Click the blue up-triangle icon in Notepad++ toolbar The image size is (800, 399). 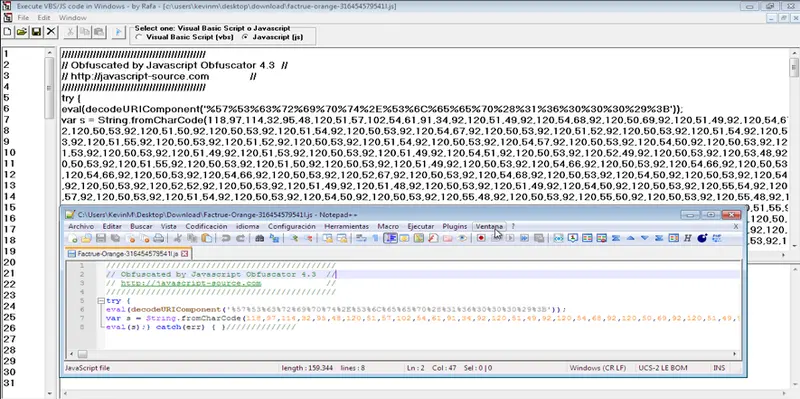(x=630, y=238)
